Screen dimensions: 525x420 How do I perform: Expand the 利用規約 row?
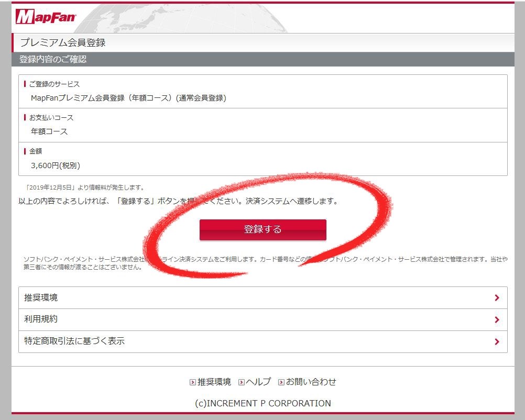tap(263, 319)
